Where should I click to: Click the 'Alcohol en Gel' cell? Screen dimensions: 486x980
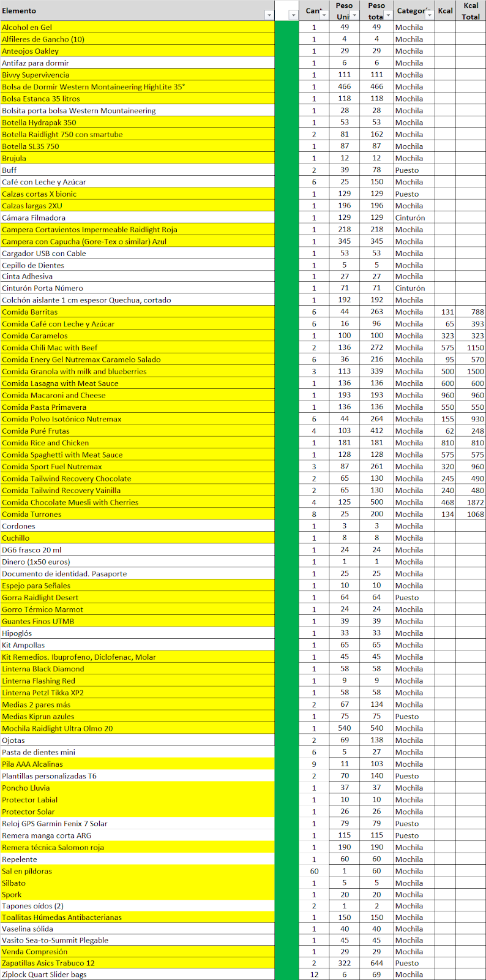137,27
